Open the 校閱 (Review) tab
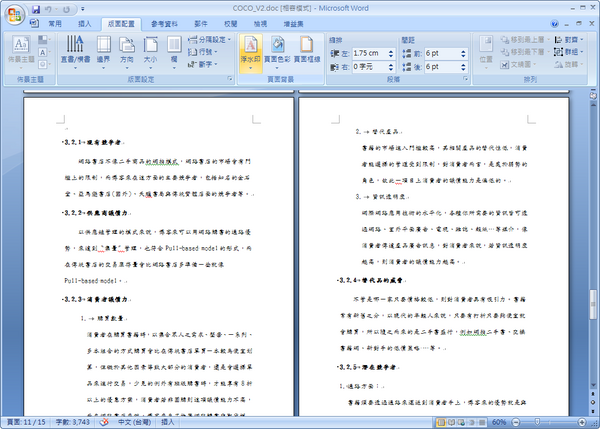The image size is (600, 429). pos(230,24)
